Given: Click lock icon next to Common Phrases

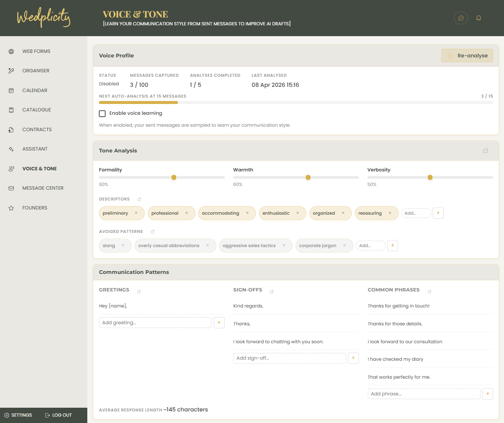Looking at the screenshot, I should [429, 291].
